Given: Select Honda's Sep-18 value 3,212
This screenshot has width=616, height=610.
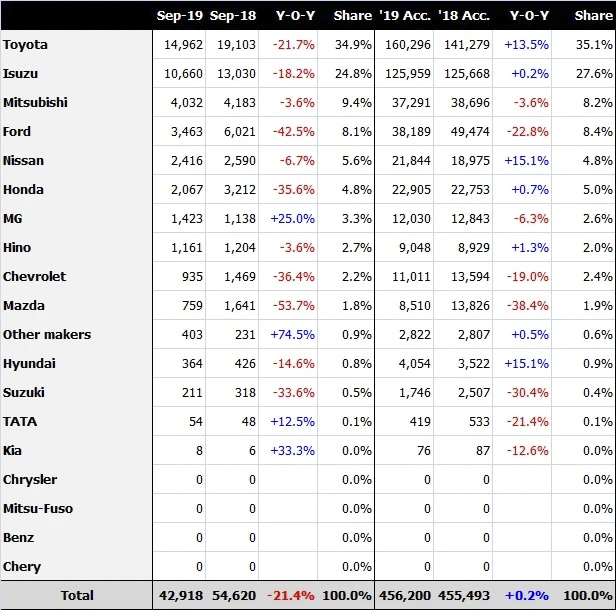Looking at the screenshot, I should click(x=240, y=190).
